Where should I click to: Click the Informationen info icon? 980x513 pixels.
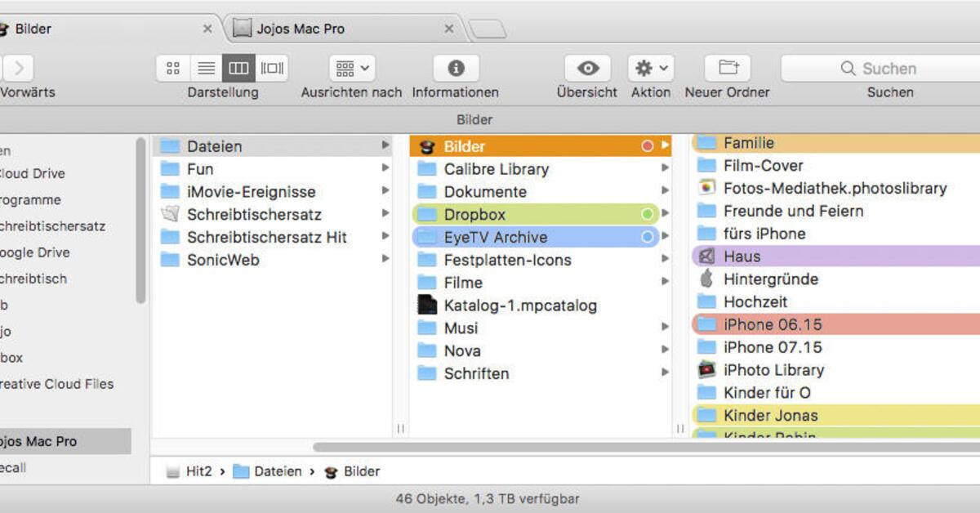click(x=456, y=69)
